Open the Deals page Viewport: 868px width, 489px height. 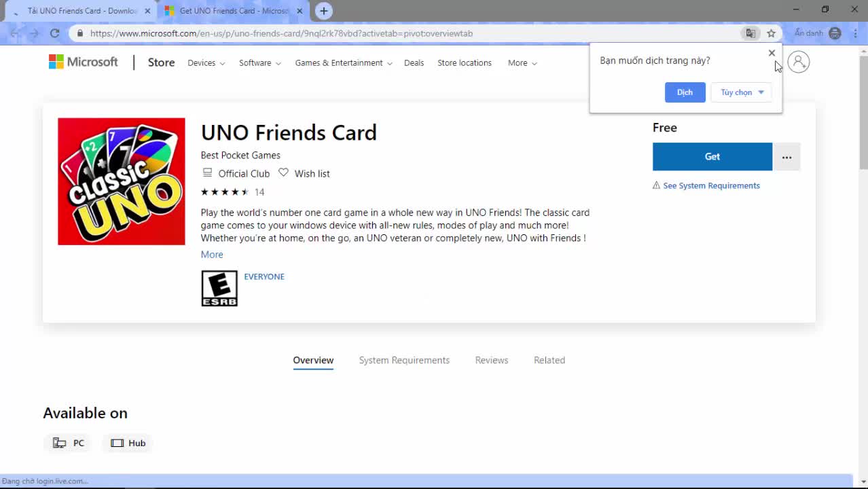pyautogui.click(x=414, y=62)
